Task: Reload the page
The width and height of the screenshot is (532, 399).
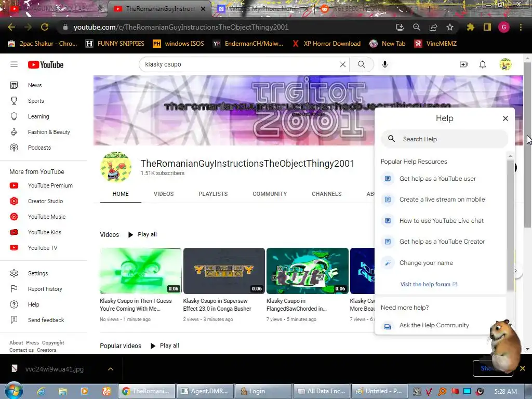Action: (x=45, y=27)
